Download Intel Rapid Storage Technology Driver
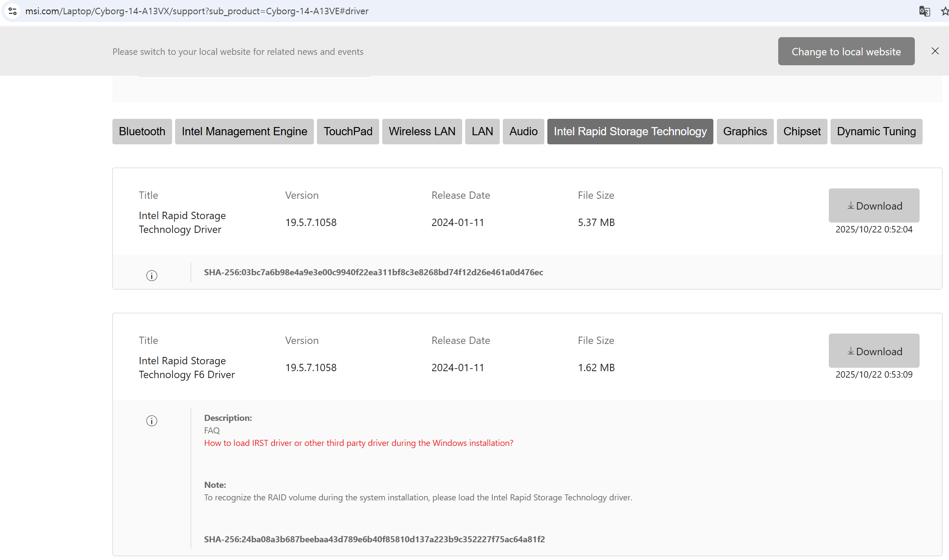Screen dimensions: 949x560 (874, 206)
